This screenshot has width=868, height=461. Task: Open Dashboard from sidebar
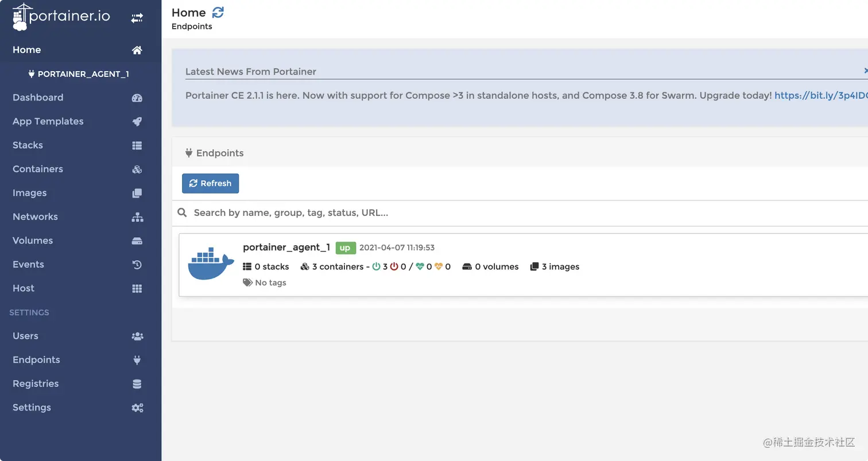pos(38,98)
